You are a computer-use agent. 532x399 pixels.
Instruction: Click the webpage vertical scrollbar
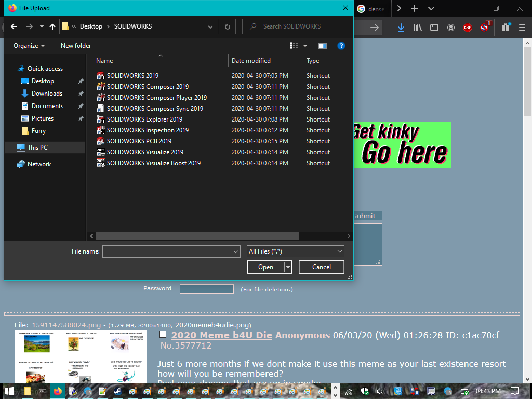(x=527, y=82)
